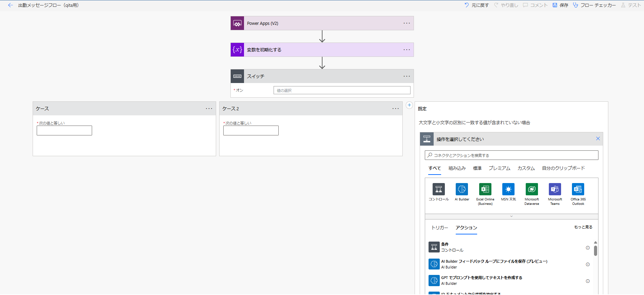The width and height of the screenshot is (644, 295).
Task: Click the action list scrollbar thumb
Action: (595, 250)
